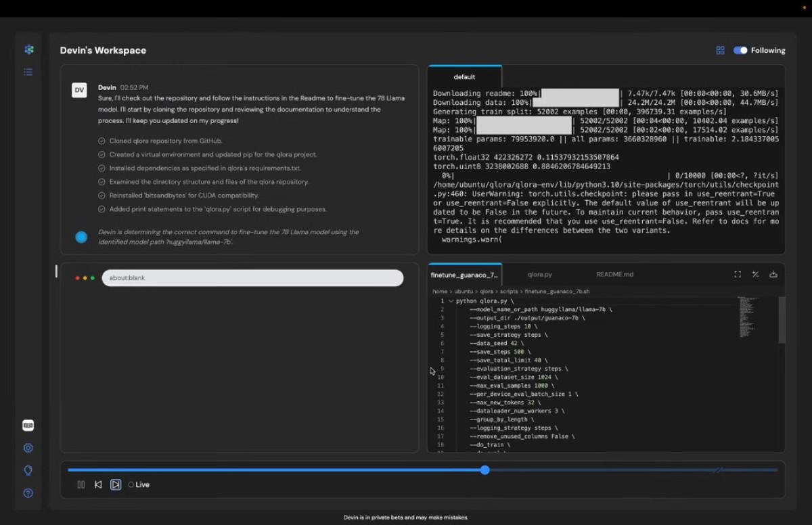The width and height of the screenshot is (812, 525).
Task: Click 'qlora' folder in the breadcrumb path
Action: [487, 292]
